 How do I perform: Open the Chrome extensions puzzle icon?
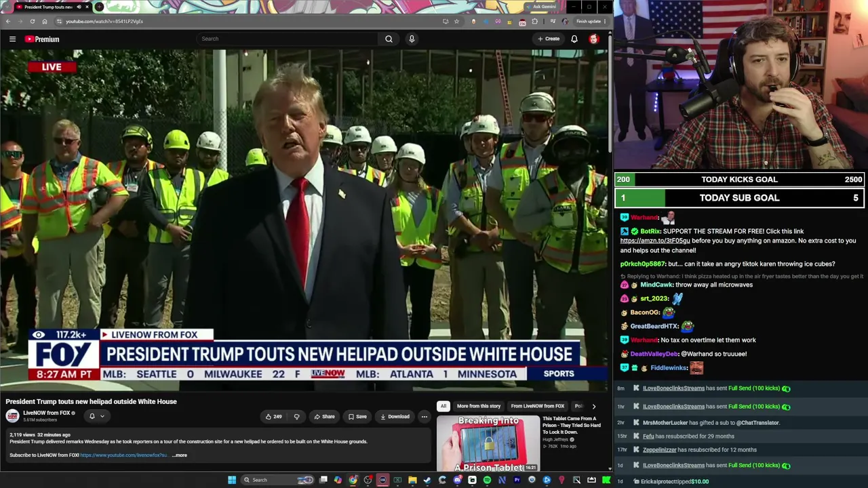pyautogui.click(x=534, y=21)
